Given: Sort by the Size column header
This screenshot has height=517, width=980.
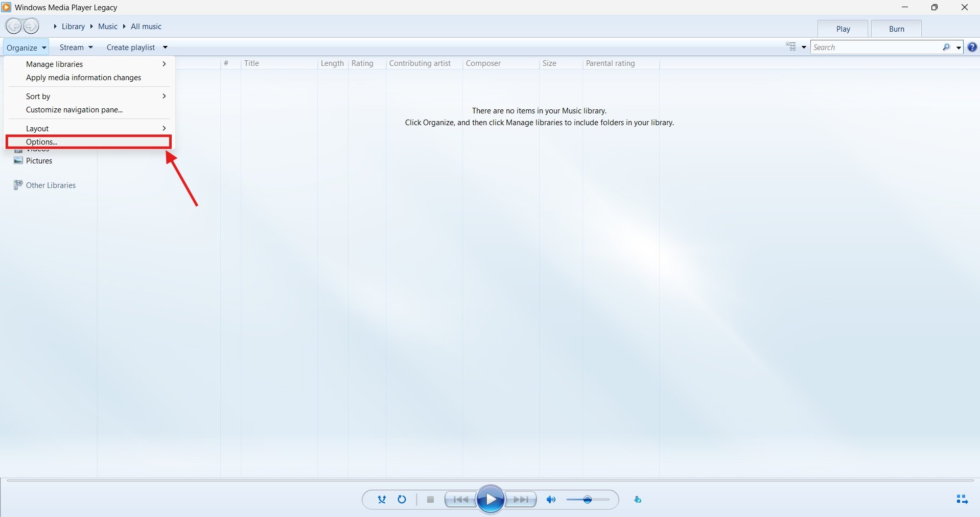Looking at the screenshot, I should [x=561, y=63].
